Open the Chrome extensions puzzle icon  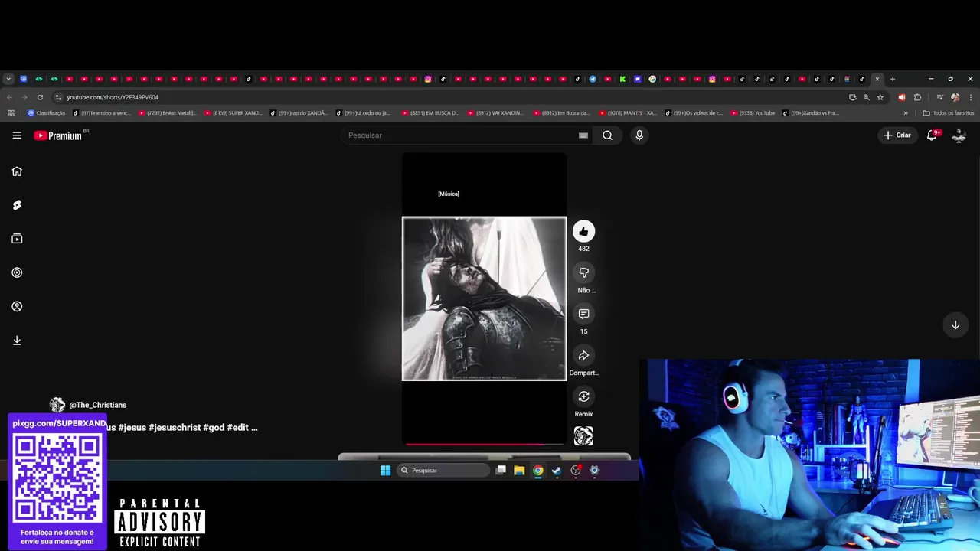[917, 97]
